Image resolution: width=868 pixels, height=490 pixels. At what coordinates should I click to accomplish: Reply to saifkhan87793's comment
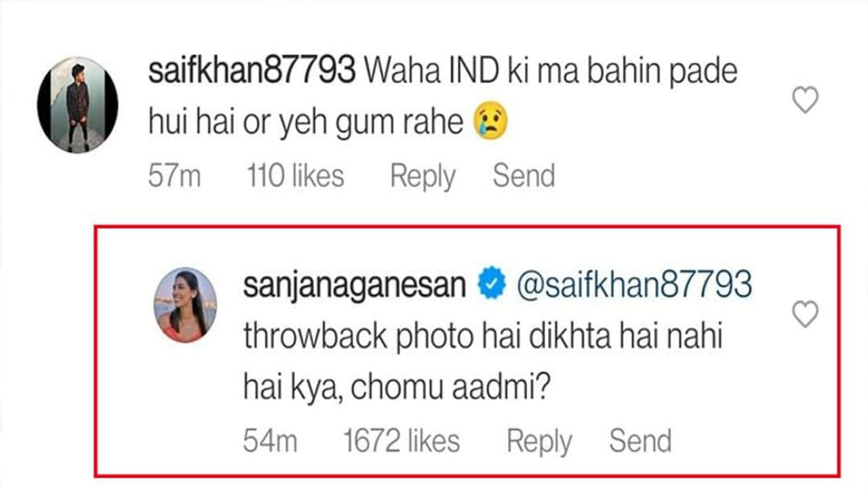422,176
